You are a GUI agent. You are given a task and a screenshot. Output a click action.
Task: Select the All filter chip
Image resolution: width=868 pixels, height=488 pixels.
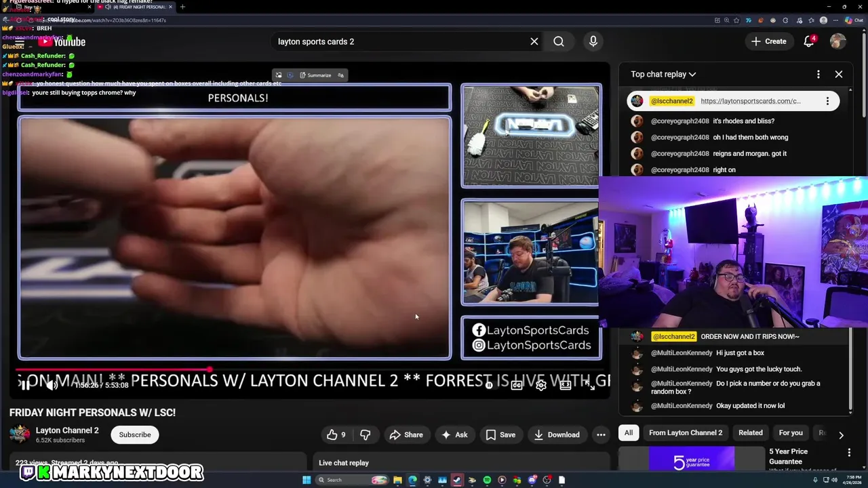tap(629, 432)
